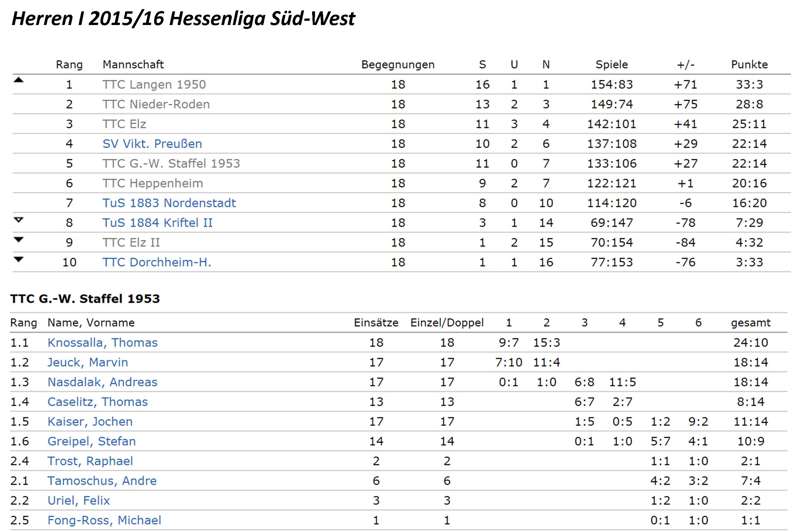Open TuS 1884 Kriftel II link
The image size is (804, 532).
click(x=158, y=222)
